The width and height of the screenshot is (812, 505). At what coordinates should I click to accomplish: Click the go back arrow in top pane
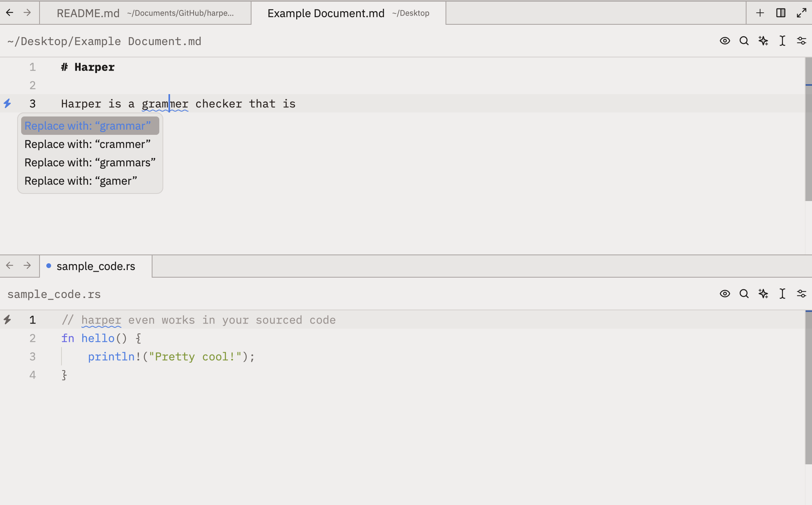point(10,13)
